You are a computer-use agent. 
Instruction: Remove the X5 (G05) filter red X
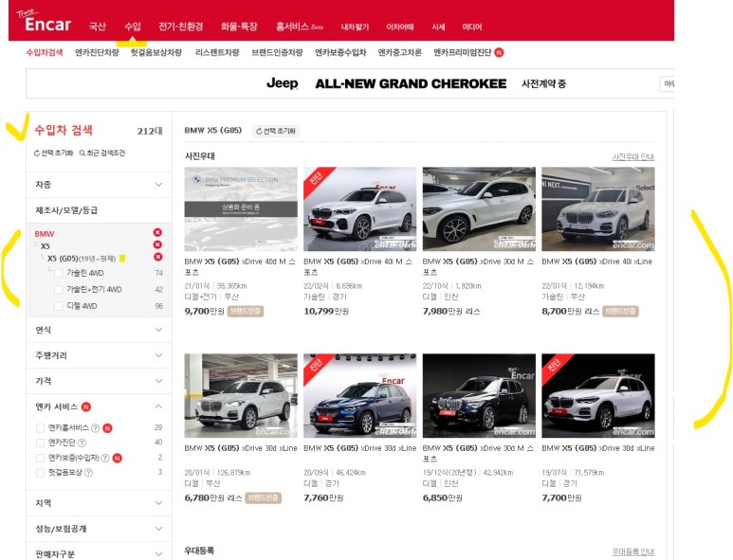pos(158,257)
